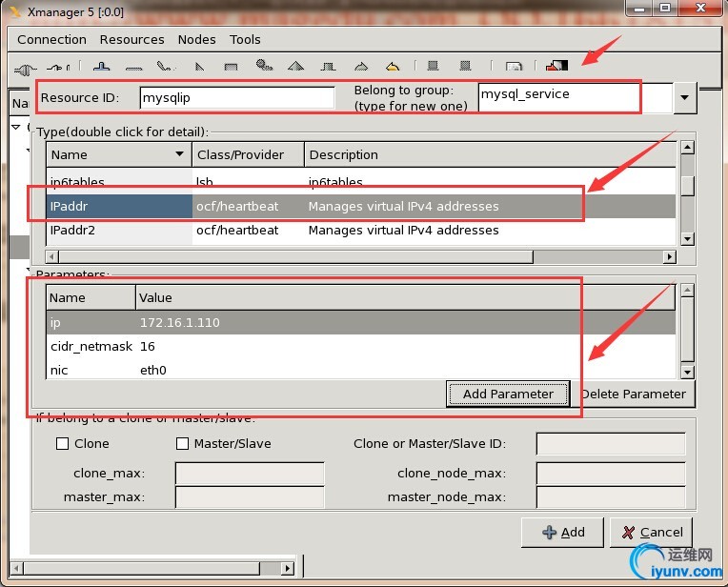Screen dimensions: 728x587
Task: Click the Type list horizontal scrollbar thumb
Action: pos(295,256)
